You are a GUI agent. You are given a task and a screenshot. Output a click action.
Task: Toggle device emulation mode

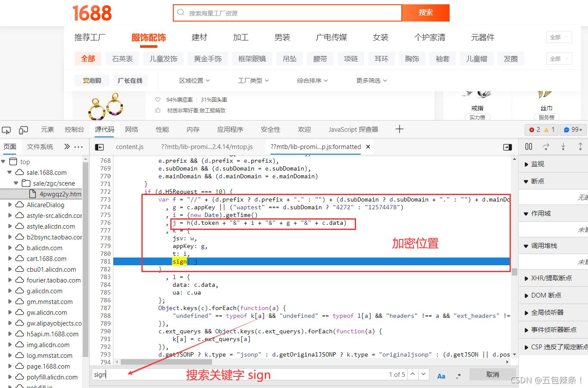pyautogui.click(x=24, y=130)
